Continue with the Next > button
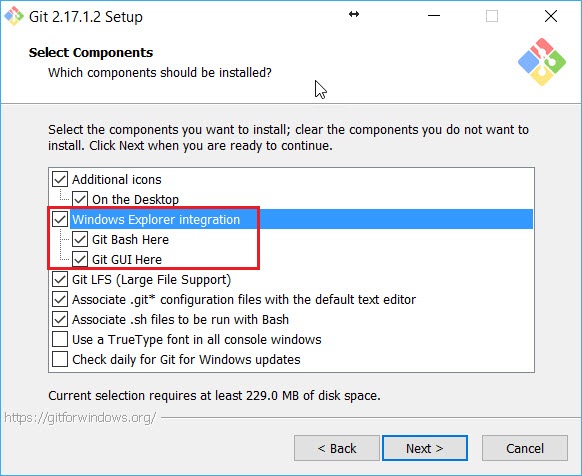The height and width of the screenshot is (476, 582). pyautogui.click(x=425, y=448)
